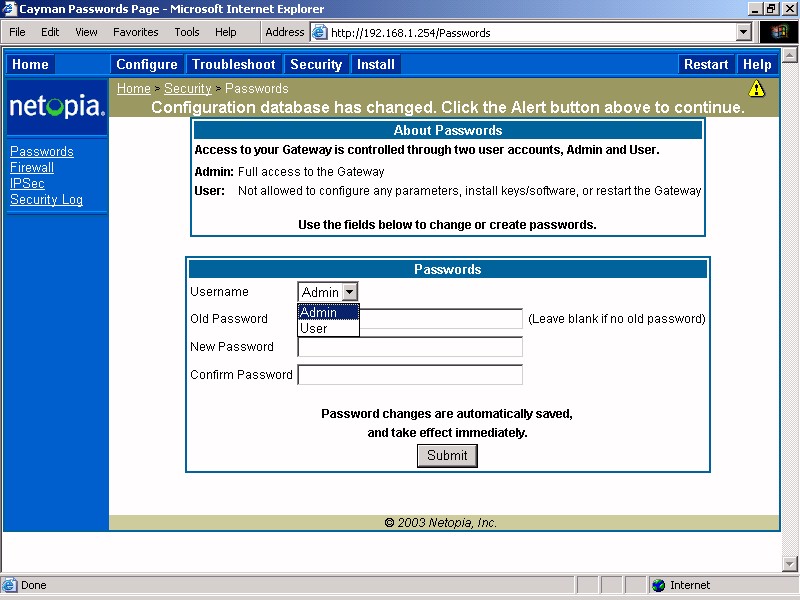Minimize the Internet Explorer window
The image size is (800, 600).
757,9
